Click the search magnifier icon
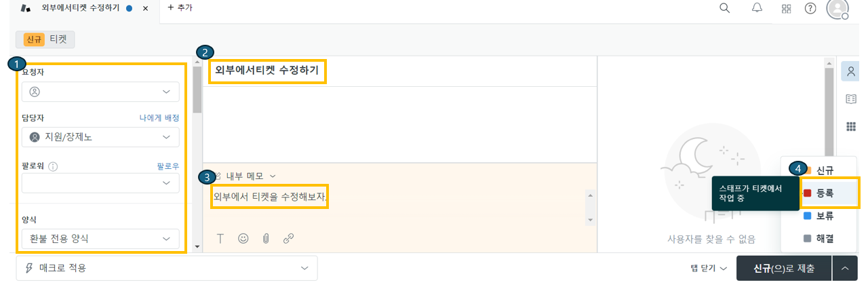Viewport: 868px width, 287px height. point(725,8)
